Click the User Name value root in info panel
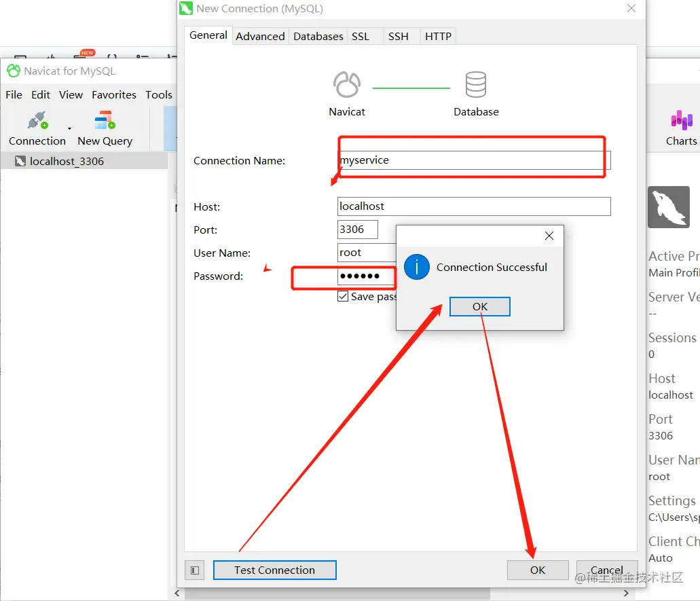Viewport: 700px width, 601px height. click(659, 477)
